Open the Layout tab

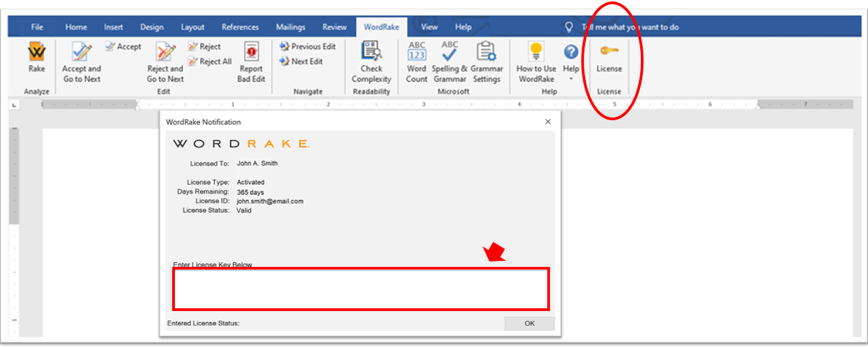(x=193, y=27)
